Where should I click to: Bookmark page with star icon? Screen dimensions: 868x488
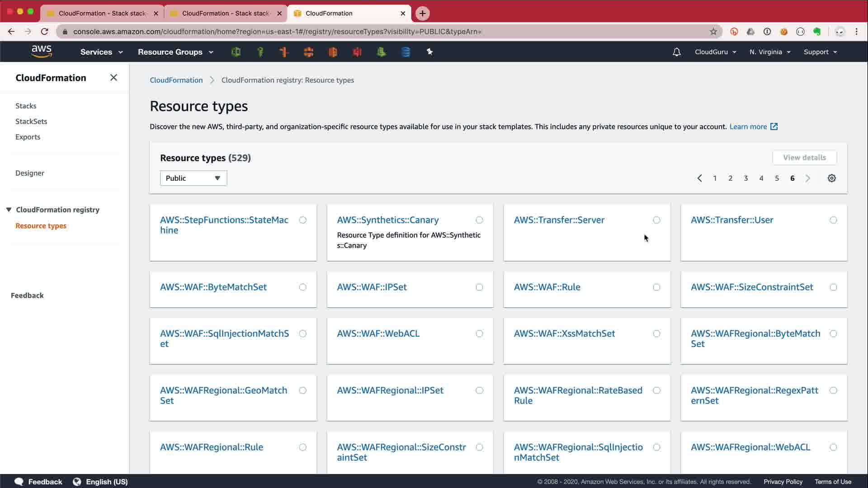pyautogui.click(x=713, y=32)
